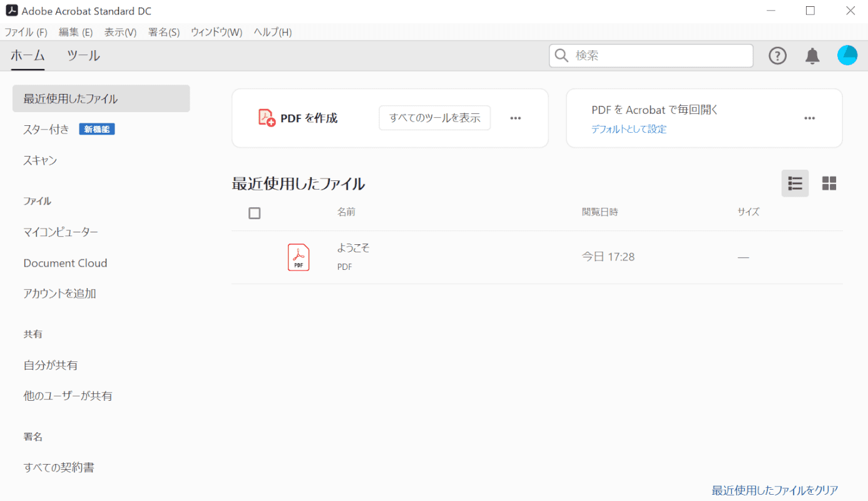Open the ヘルプ(H) menu
This screenshot has width=868, height=501.
pyautogui.click(x=273, y=32)
